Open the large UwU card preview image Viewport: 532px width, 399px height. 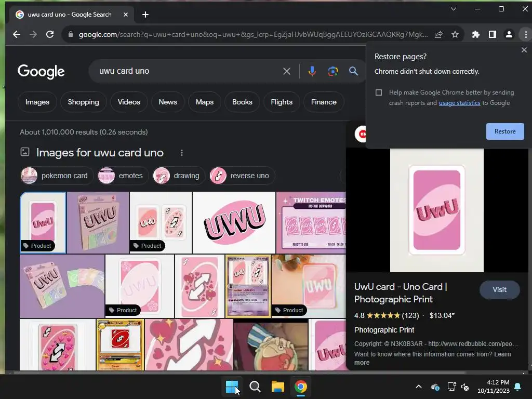[436, 210]
